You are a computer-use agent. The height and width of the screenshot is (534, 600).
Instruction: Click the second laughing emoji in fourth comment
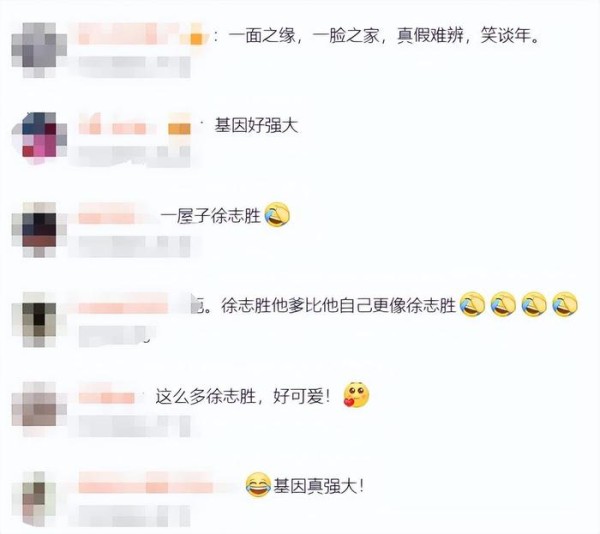point(503,304)
